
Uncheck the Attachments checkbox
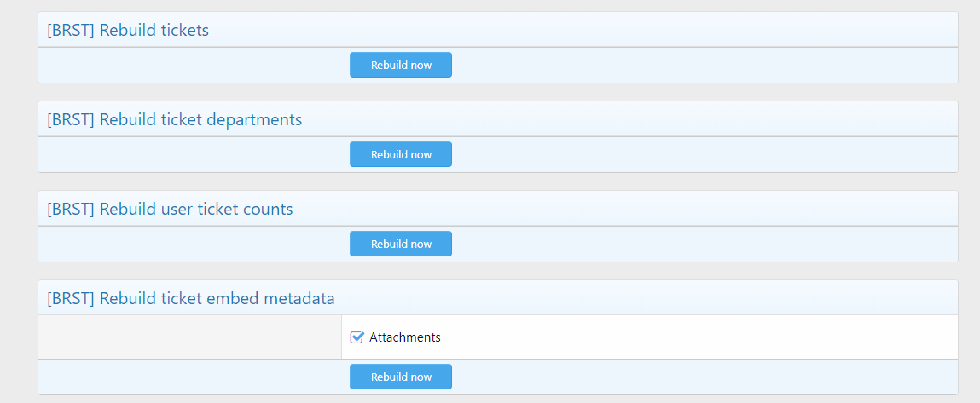click(357, 337)
